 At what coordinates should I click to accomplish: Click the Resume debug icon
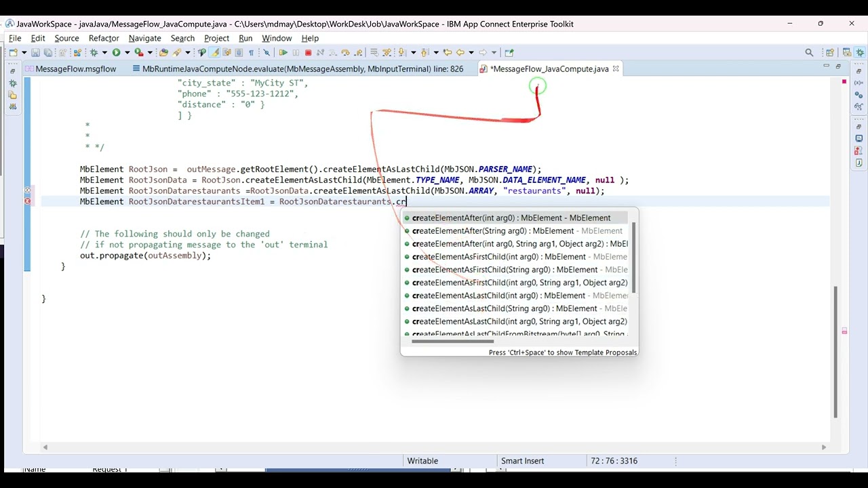click(x=283, y=52)
